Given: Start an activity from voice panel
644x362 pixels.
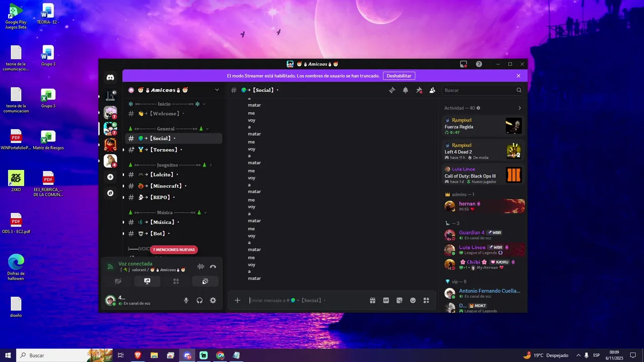Looking at the screenshot, I should [x=176, y=281].
